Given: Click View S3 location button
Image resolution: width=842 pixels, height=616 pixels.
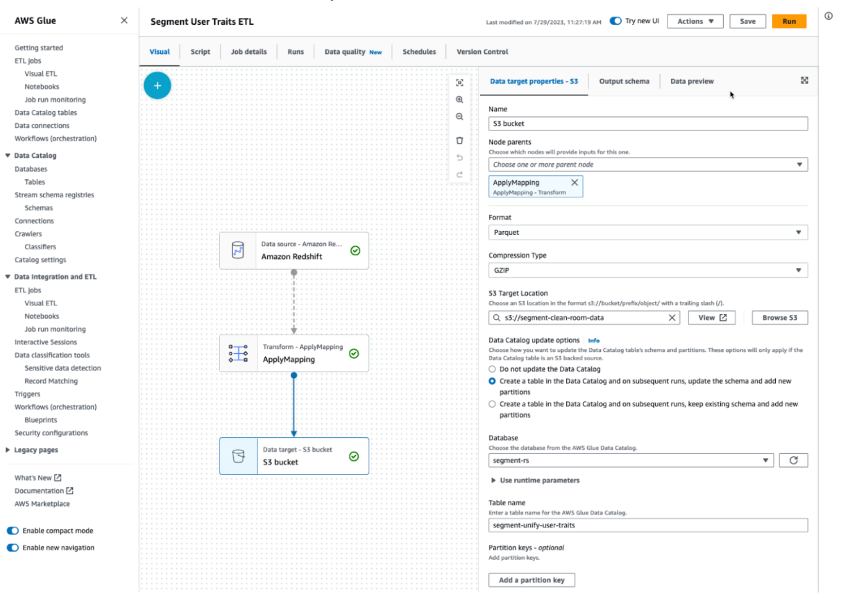Looking at the screenshot, I should [x=712, y=318].
